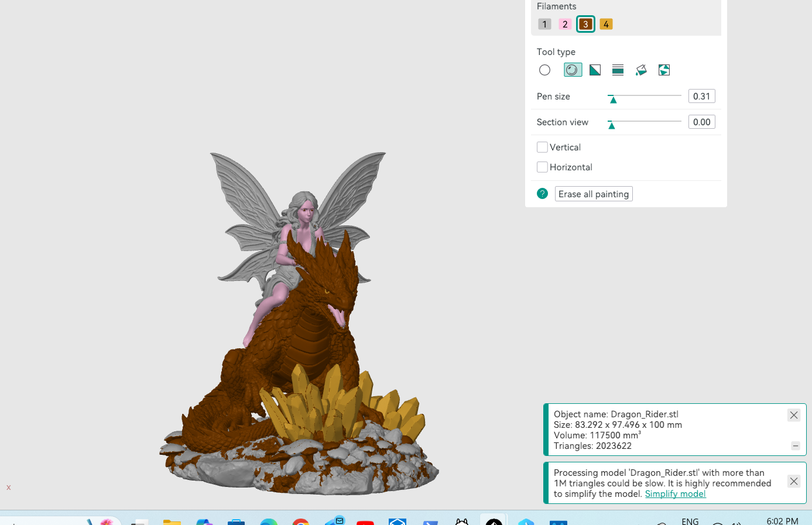Pick yellow filament 4 swatch

pos(606,24)
